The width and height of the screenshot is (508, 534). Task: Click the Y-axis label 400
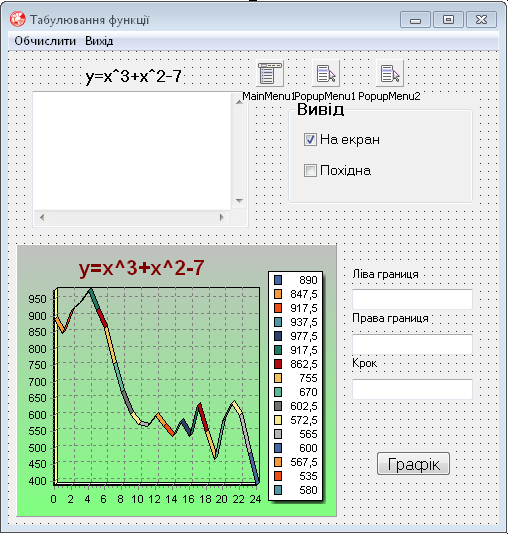[37, 481]
